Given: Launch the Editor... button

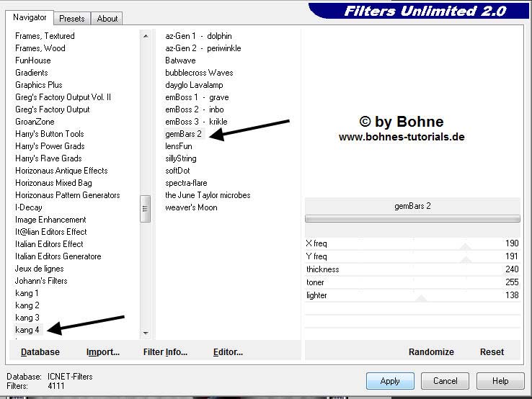Looking at the screenshot, I should (228, 352).
